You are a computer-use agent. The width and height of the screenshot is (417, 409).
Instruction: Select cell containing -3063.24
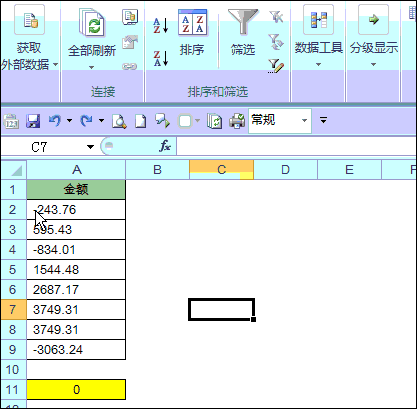(x=76, y=350)
